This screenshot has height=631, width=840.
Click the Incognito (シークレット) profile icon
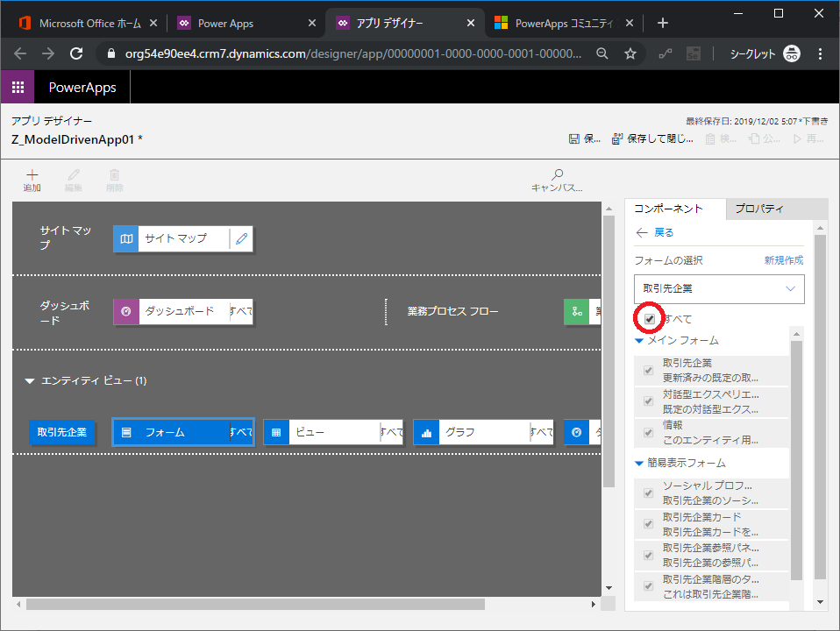791,53
